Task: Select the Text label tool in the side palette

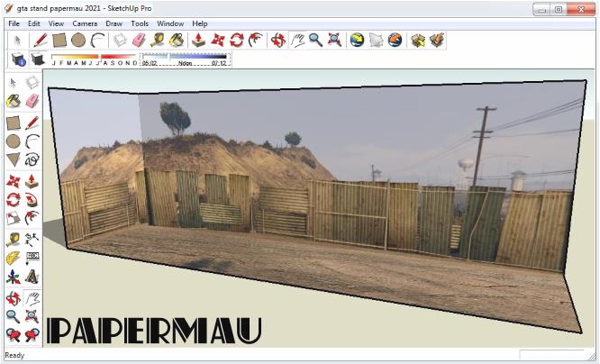Action: (32, 258)
